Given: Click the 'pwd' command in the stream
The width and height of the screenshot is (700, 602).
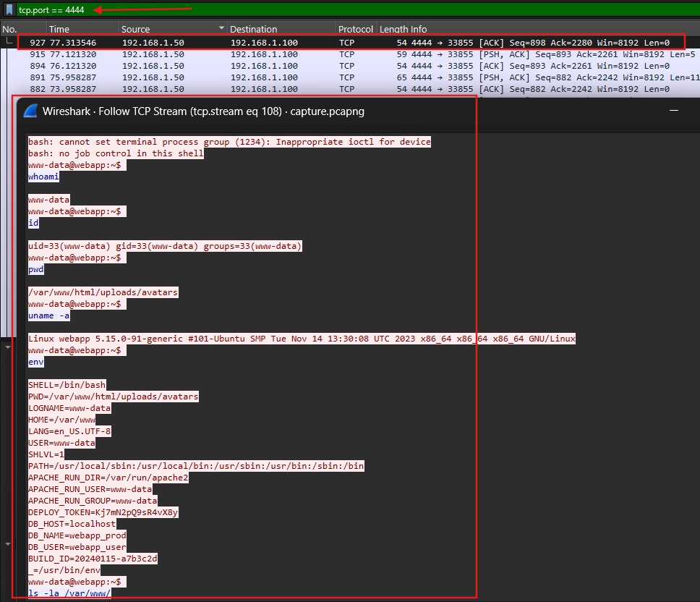Looking at the screenshot, I should coord(35,269).
